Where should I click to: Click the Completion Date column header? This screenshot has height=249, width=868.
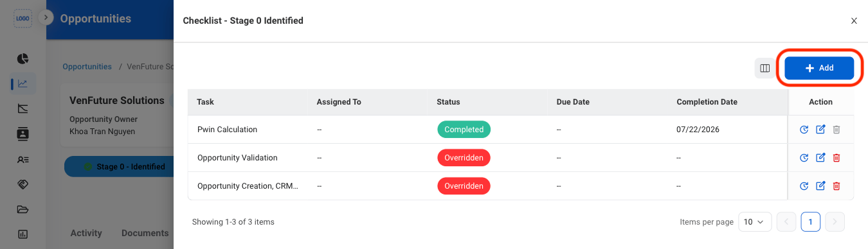click(x=707, y=102)
